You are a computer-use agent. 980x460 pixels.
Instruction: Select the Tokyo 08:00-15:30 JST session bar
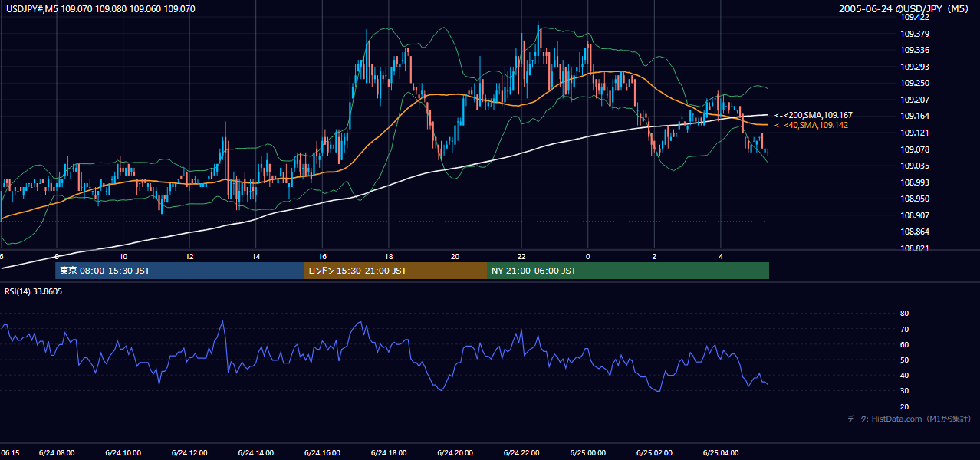(180, 271)
